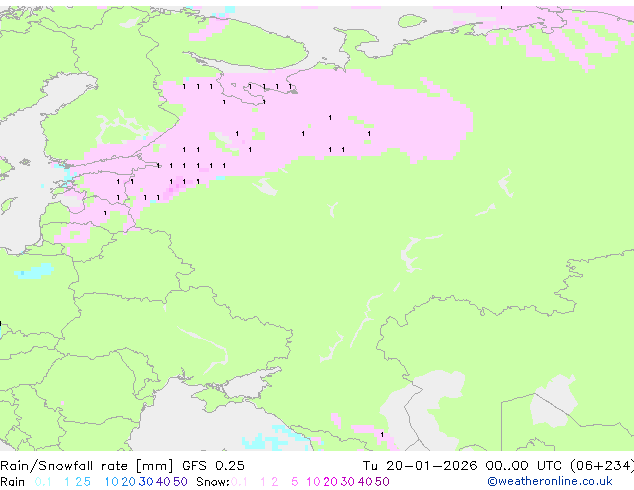Image resolution: width=634 pixels, height=490 pixels.
Task: Select the snow legend 20 value
Action: [330, 482]
